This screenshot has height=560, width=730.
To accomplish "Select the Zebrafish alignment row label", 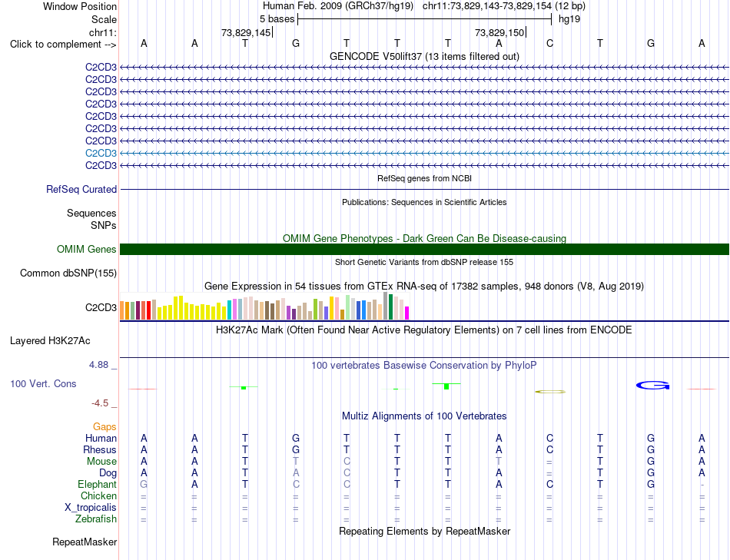I will [x=96, y=519].
